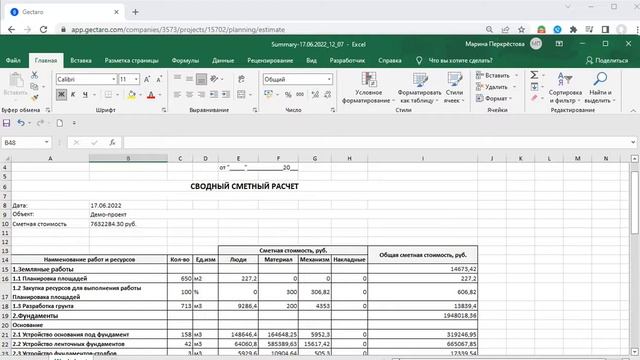
Task: Cut selection with the scissors icon
Action: 34,75
